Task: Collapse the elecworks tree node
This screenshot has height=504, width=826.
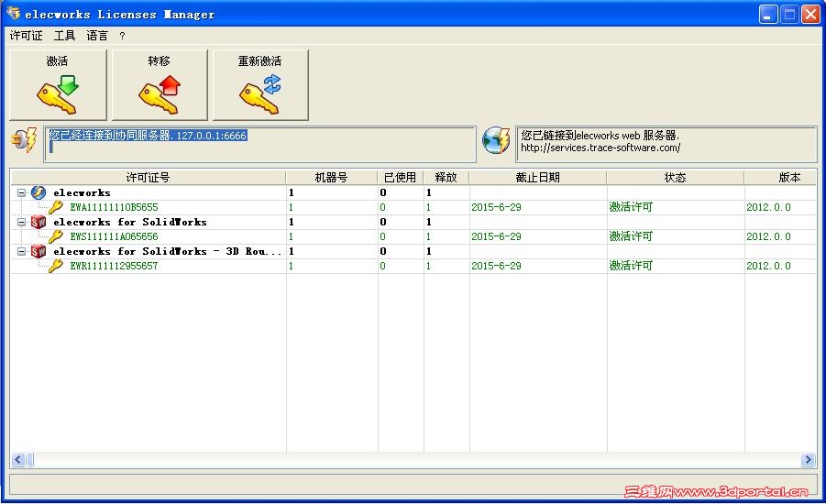Action: coord(21,192)
